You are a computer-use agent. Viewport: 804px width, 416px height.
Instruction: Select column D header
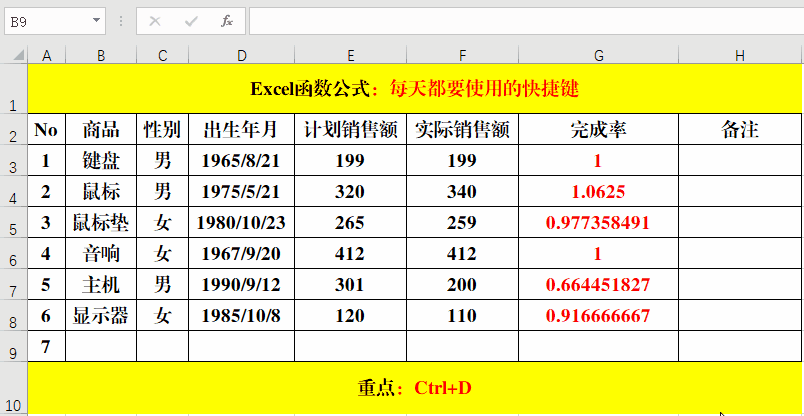[242, 55]
